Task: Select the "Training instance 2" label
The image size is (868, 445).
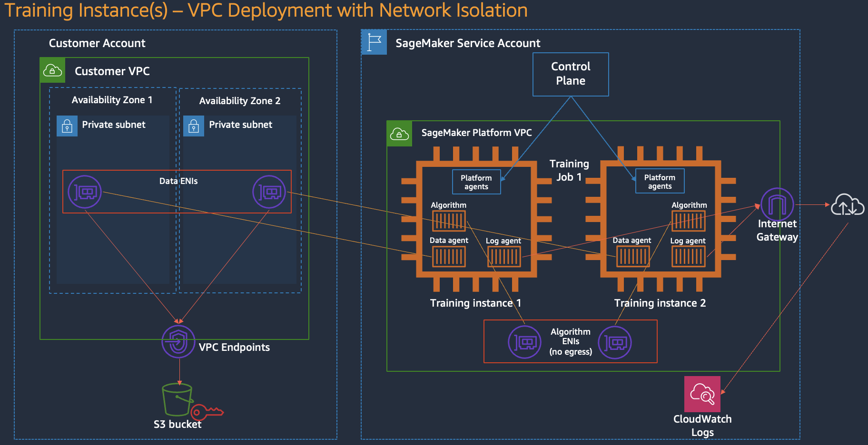Action: pos(660,303)
